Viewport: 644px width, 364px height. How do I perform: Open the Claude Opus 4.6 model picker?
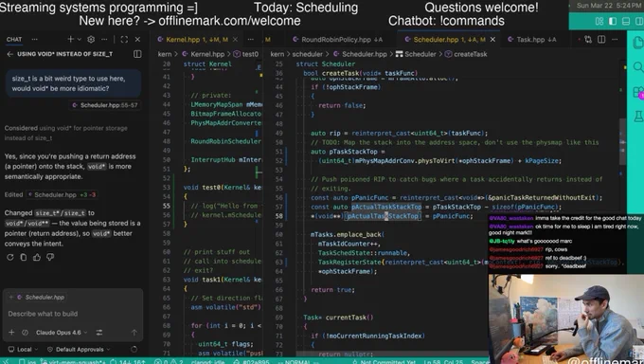[62, 333]
